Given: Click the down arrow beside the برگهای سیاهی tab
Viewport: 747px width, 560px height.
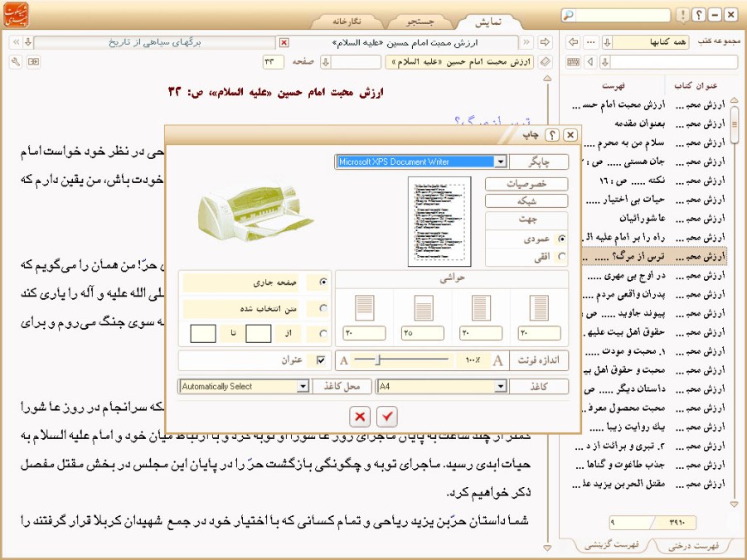Looking at the screenshot, I should 28,42.
